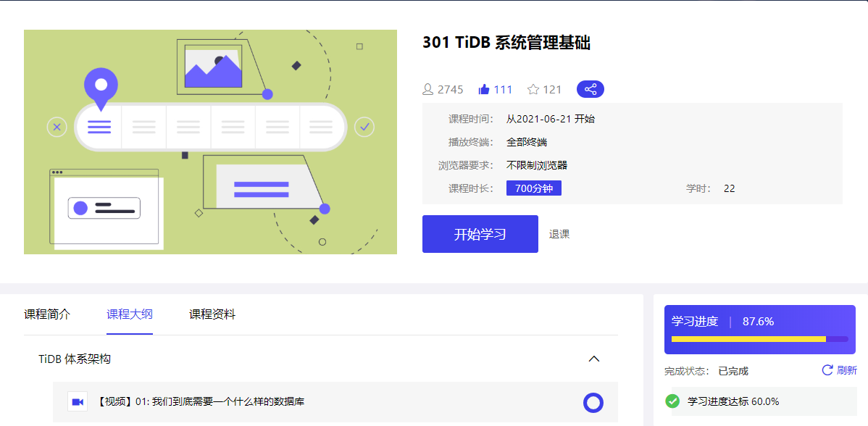Click the 121 favorites count

pos(553,90)
